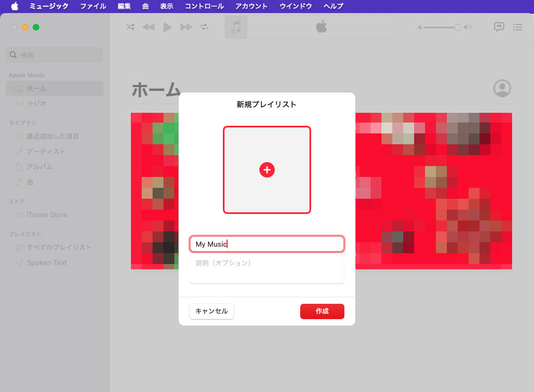Click the loud speaker volume icon
The width and height of the screenshot is (534, 392).
pos(468,27)
